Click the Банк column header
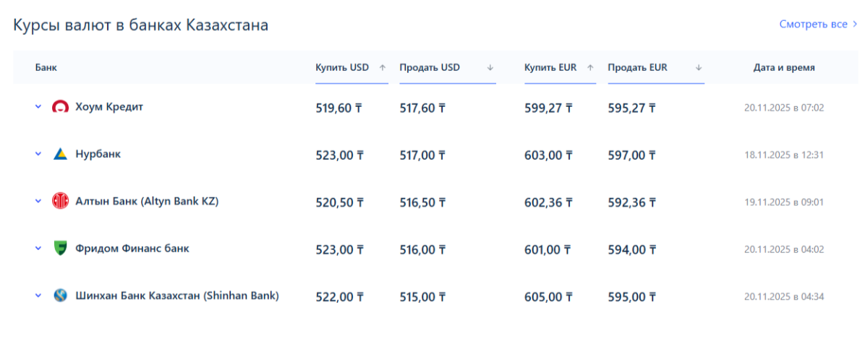The height and width of the screenshot is (339, 868). coord(46,68)
